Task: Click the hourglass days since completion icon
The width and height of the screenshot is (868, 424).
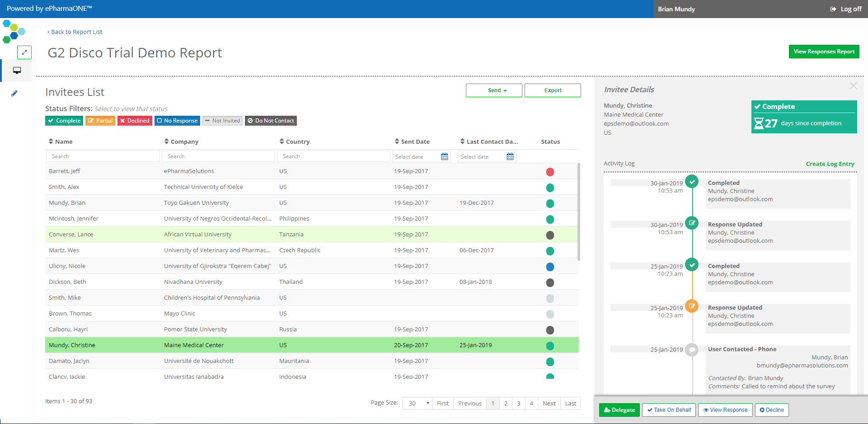Action: coord(759,123)
